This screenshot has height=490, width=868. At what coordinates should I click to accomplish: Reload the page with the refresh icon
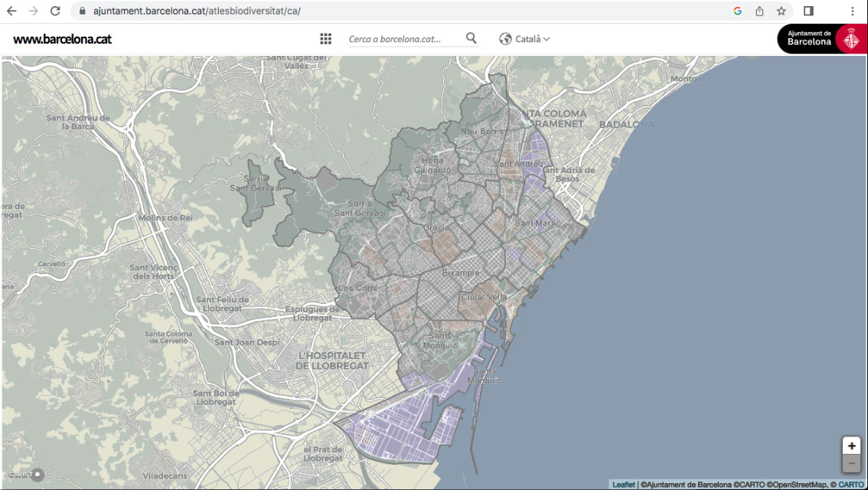pyautogui.click(x=55, y=11)
